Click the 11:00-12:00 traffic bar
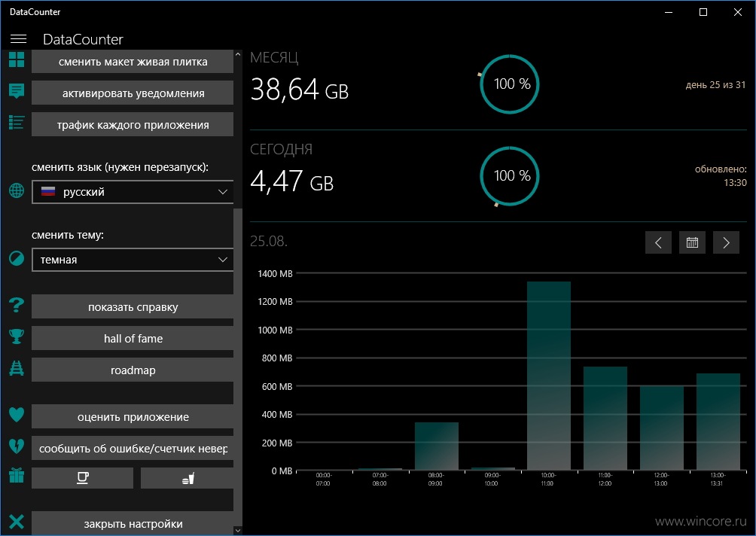Image resolution: width=756 pixels, height=536 pixels. click(605, 419)
